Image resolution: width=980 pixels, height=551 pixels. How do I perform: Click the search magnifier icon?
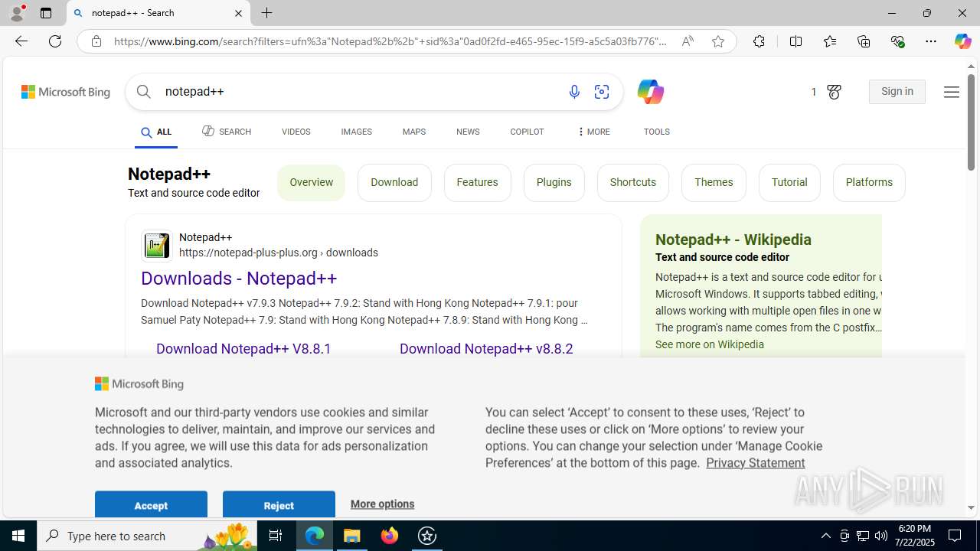pyautogui.click(x=144, y=92)
